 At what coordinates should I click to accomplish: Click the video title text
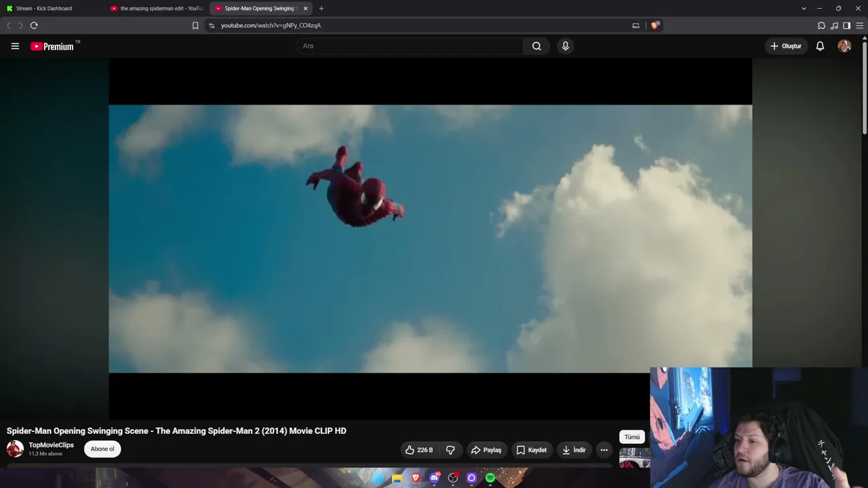pos(176,430)
